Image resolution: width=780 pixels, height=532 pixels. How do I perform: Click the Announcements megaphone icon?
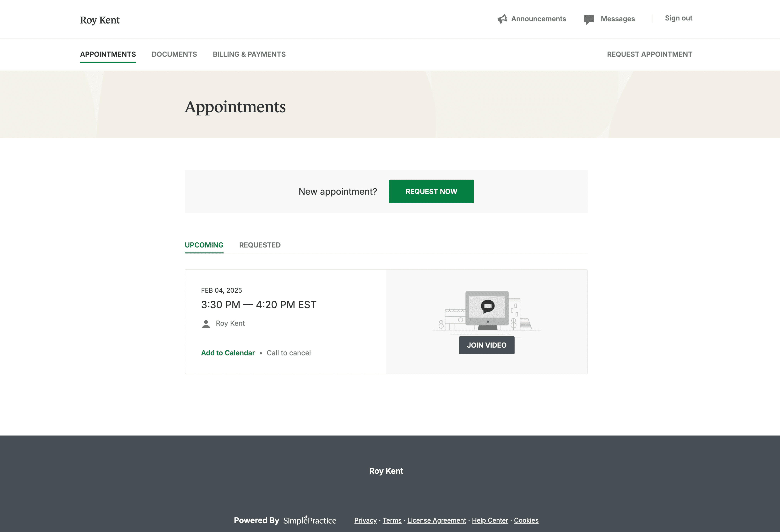pyautogui.click(x=502, y=19)
